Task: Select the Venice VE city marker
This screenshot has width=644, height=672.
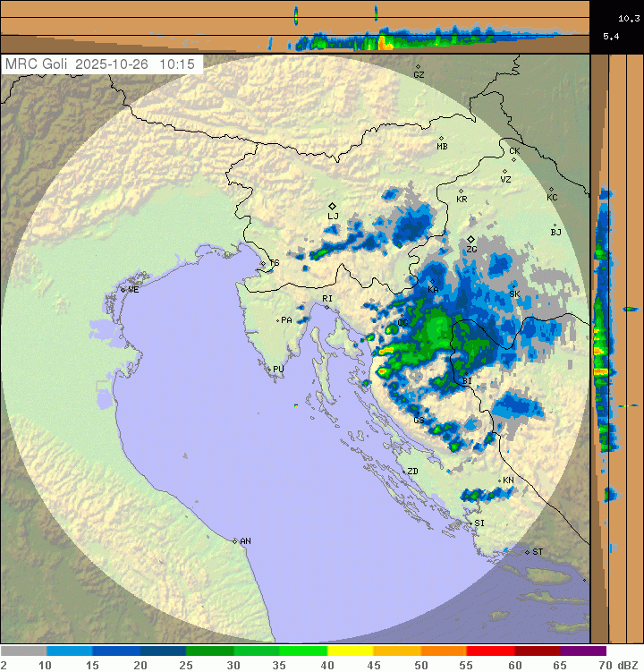Action: pos(123,290)
